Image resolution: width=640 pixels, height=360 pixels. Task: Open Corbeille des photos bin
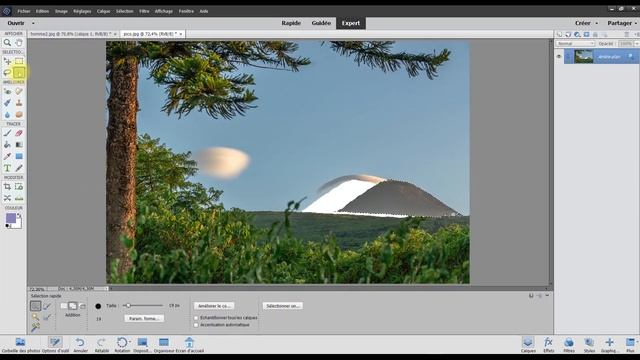(x=20, y=345)
